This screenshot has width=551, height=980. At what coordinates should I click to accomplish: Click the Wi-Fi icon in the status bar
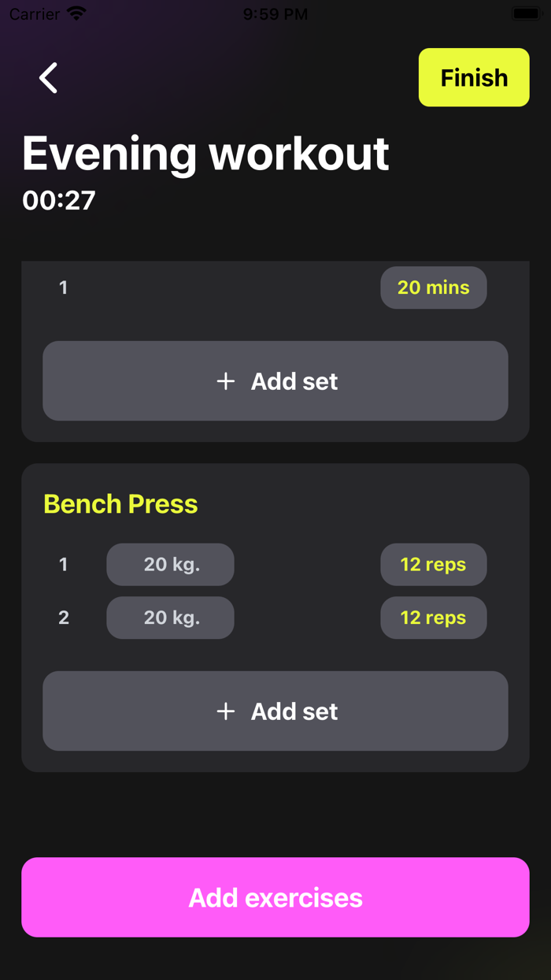click(74, 13)
